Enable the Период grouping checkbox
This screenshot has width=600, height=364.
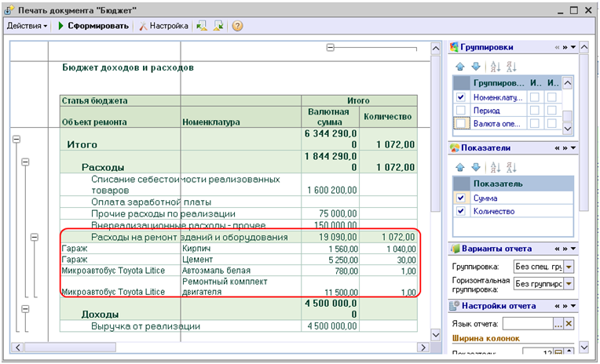pyautogui.click(x=462, y=111)
